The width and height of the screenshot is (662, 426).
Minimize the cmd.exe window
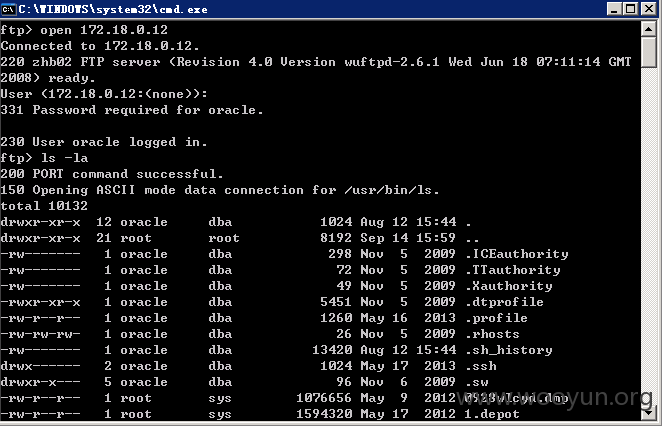(615, 9)
